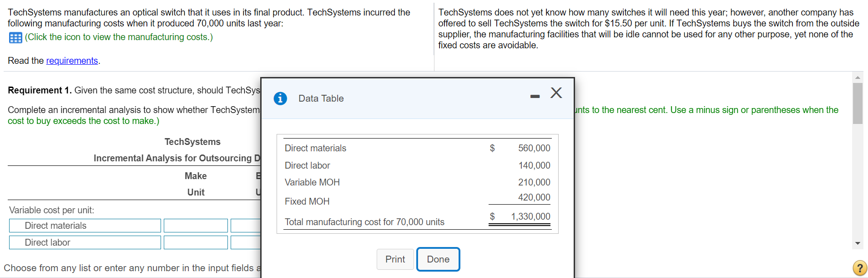868x278 pixels.
Task: Select the 420,000 Fixed MOH value
Action: pos(534,197)
